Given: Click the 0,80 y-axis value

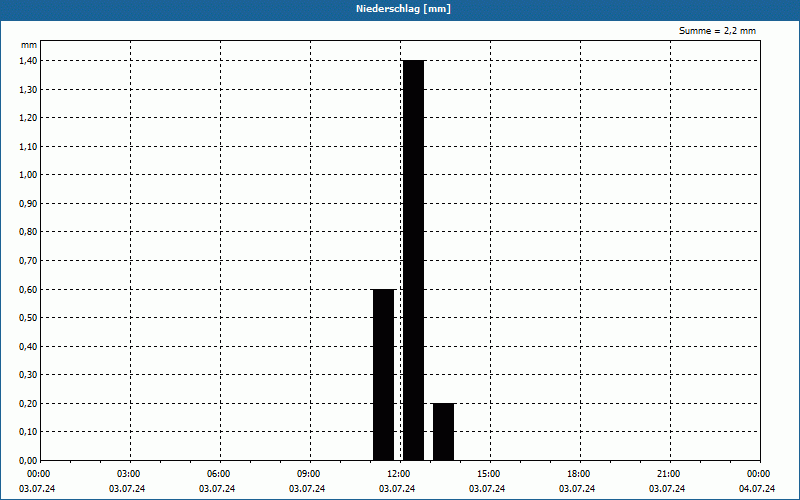Looking at the screenshot, I should pos(29,232).
